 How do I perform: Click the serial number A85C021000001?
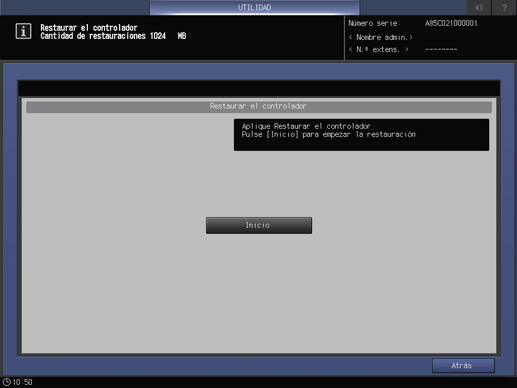[x=451, y=23]
